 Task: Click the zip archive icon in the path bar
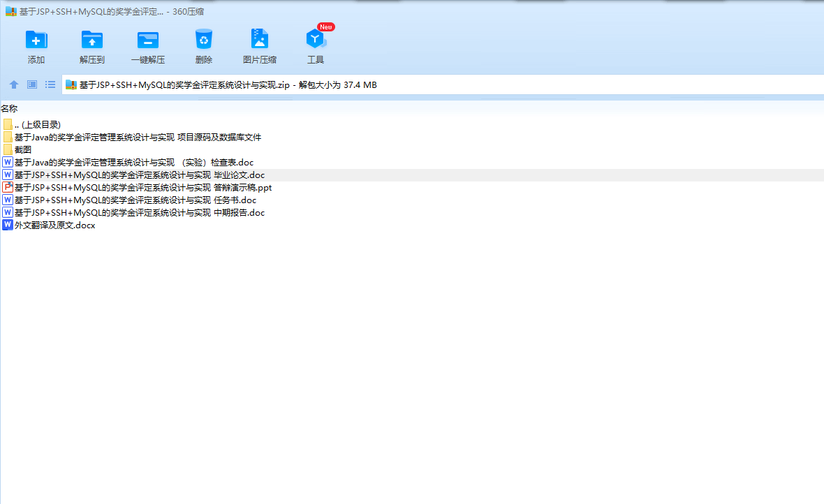pyautogui.click(x=71, y=84)
